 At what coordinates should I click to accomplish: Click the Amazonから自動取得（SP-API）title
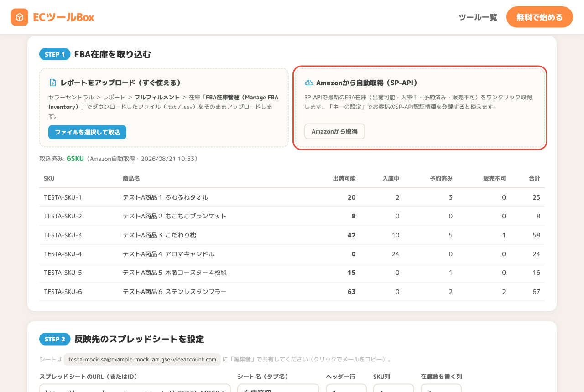tap(367, 83)
